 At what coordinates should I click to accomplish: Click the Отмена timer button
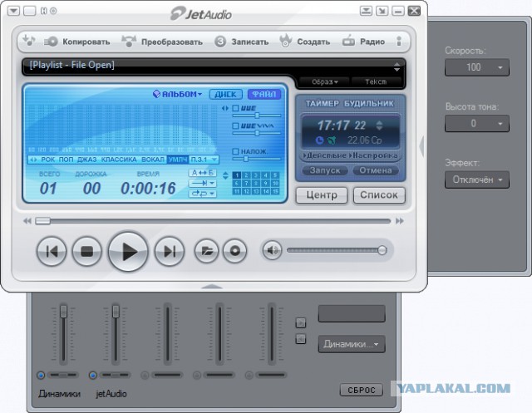pos(376,170)
